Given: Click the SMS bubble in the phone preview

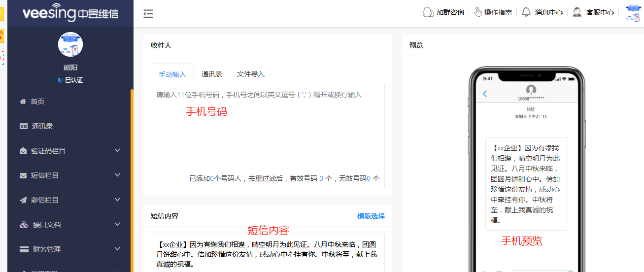Looking at the screenshot, I should click(x=527, y=184).
